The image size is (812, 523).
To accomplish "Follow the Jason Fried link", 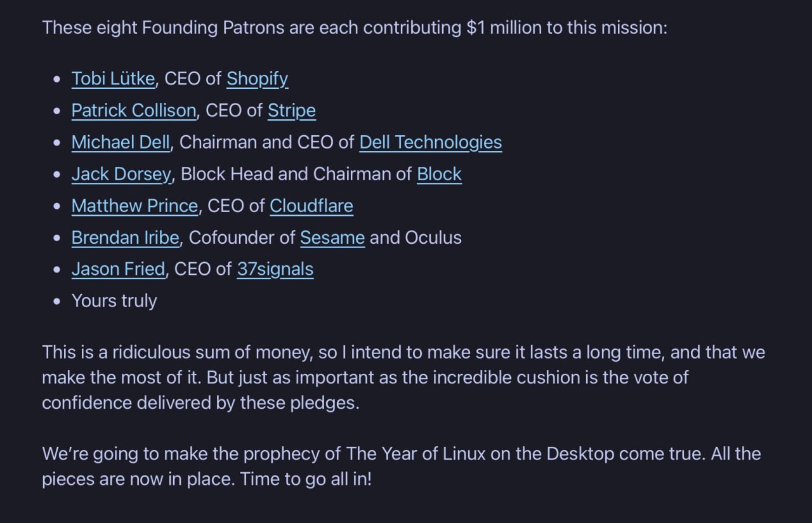I will pos(118,269).
